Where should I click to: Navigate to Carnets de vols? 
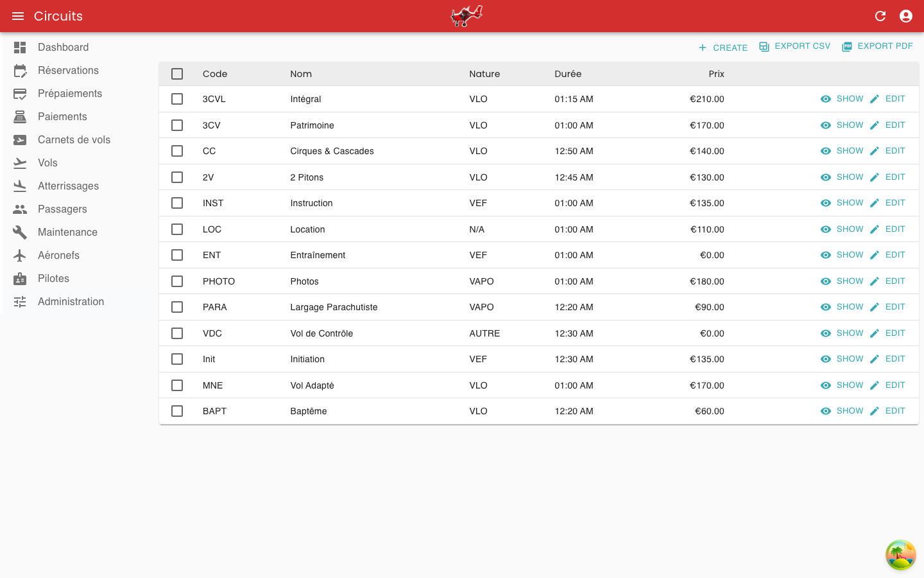[x=74, y=140]
